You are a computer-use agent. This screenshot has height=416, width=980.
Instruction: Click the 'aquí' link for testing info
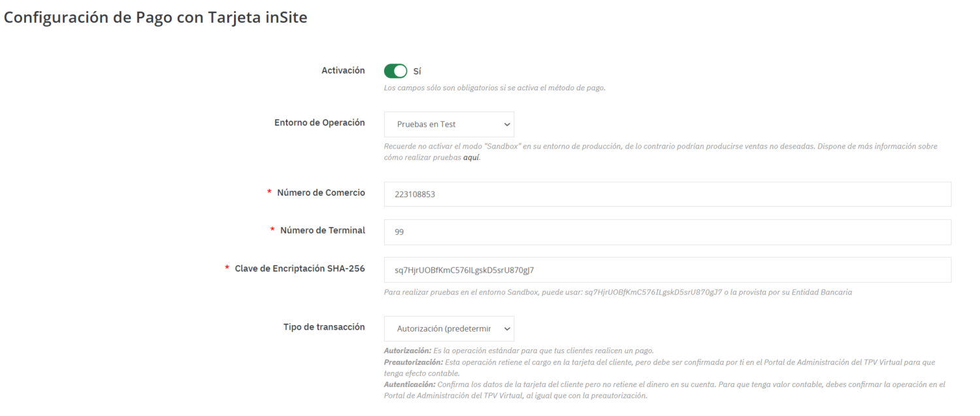click(x=471, y=158)
